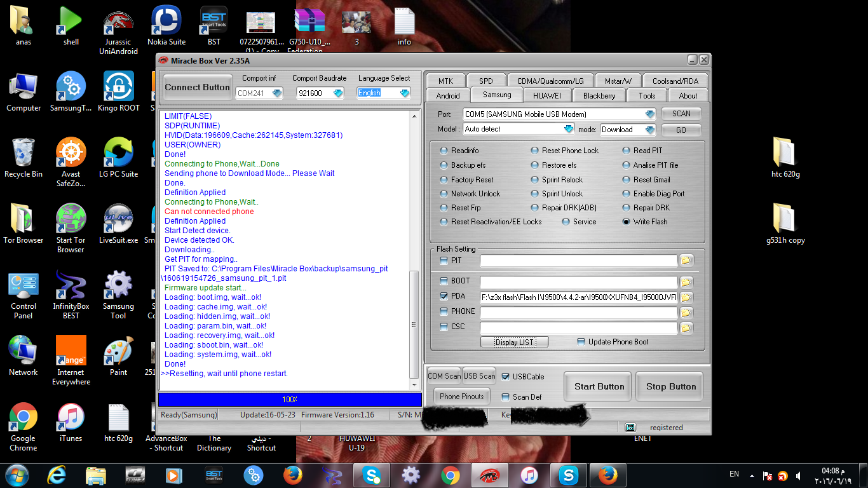Image resolution: width=868 pixels, height=488 pixels.
Task: Browse for CSC file folder icon
Action: 686,328
